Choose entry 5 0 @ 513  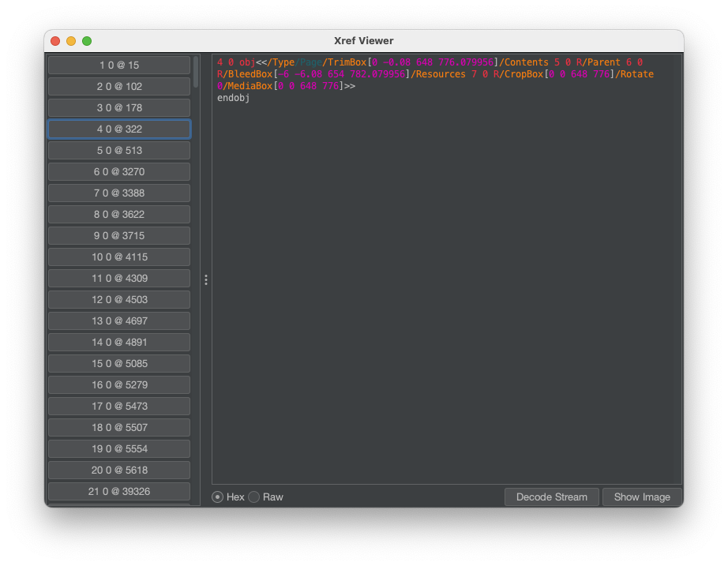tap(118, 150)
